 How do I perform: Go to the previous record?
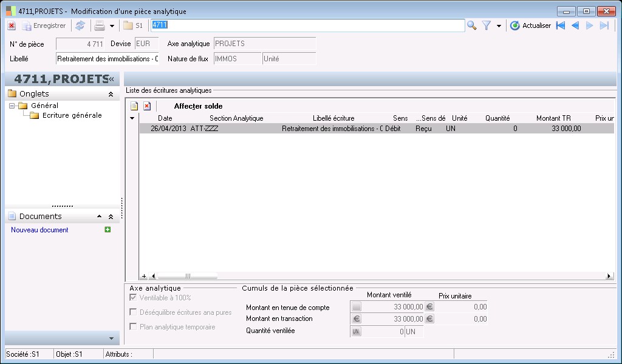[x=575, y=25]
